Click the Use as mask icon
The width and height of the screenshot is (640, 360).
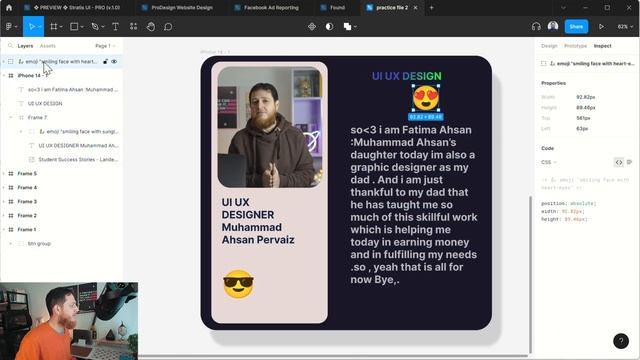coord(329,27)
